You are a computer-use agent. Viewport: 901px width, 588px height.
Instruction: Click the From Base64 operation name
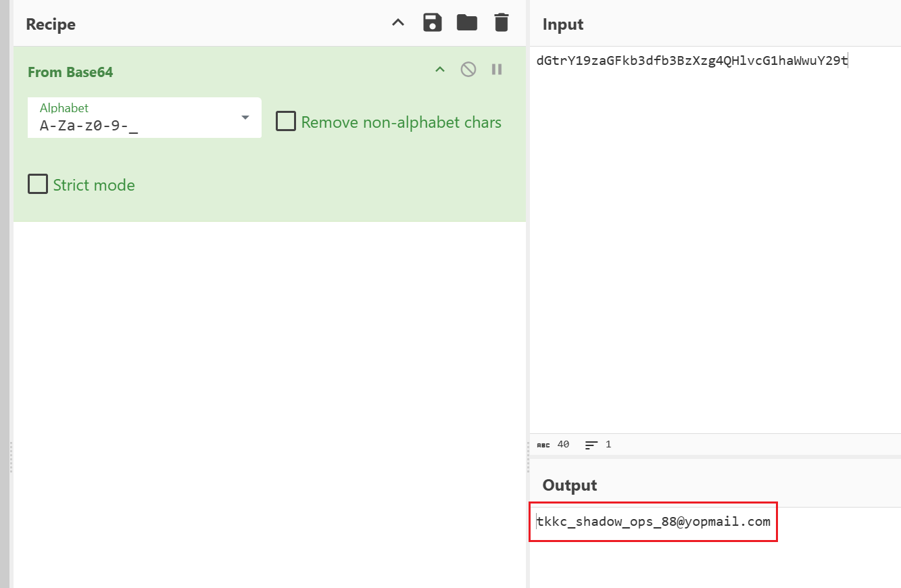click(x=70, y=72)
